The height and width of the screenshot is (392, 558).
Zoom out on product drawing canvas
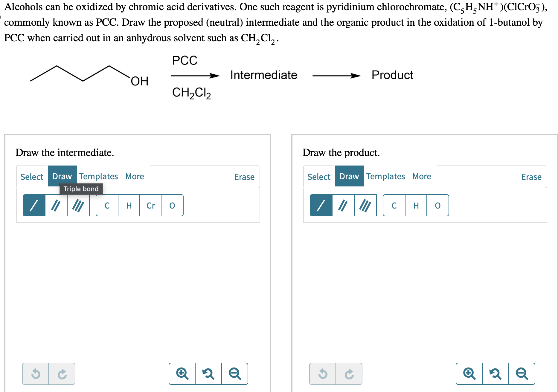pos(522,374)
